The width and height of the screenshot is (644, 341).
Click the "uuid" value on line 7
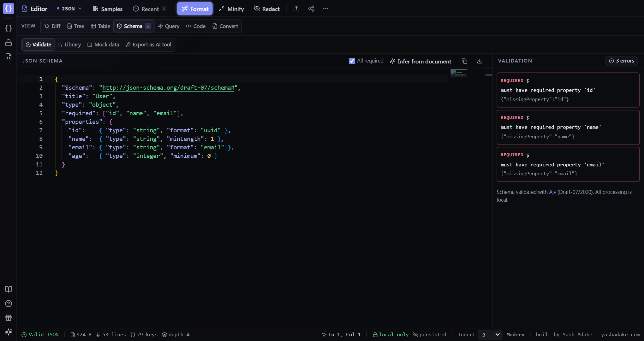coord(211,130)
